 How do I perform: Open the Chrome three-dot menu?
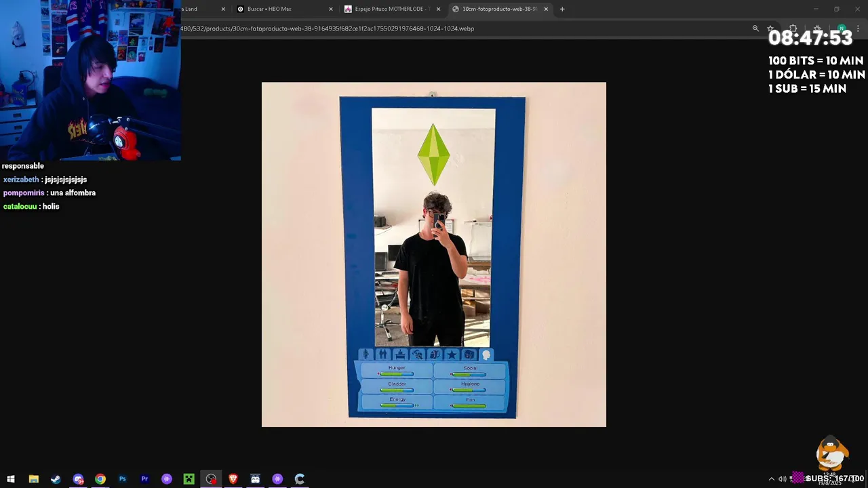(x=859, y=28)
